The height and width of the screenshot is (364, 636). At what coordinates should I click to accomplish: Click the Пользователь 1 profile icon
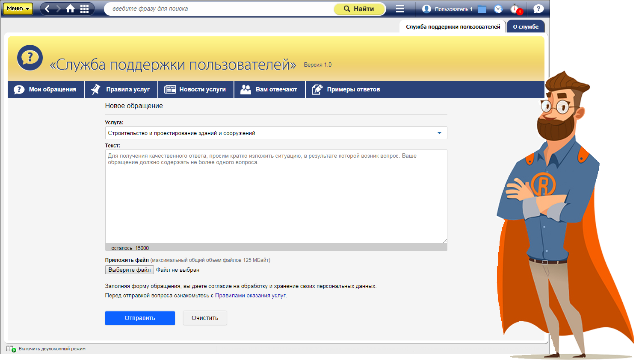coord(426,9)
